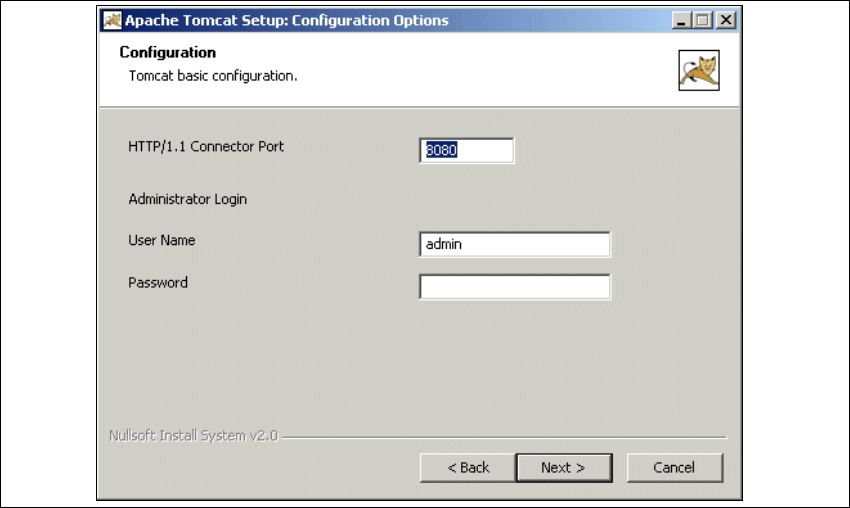Click the bold Configuration heading
Viewport: 850px width, 508px height.
(x=168, y=53)
